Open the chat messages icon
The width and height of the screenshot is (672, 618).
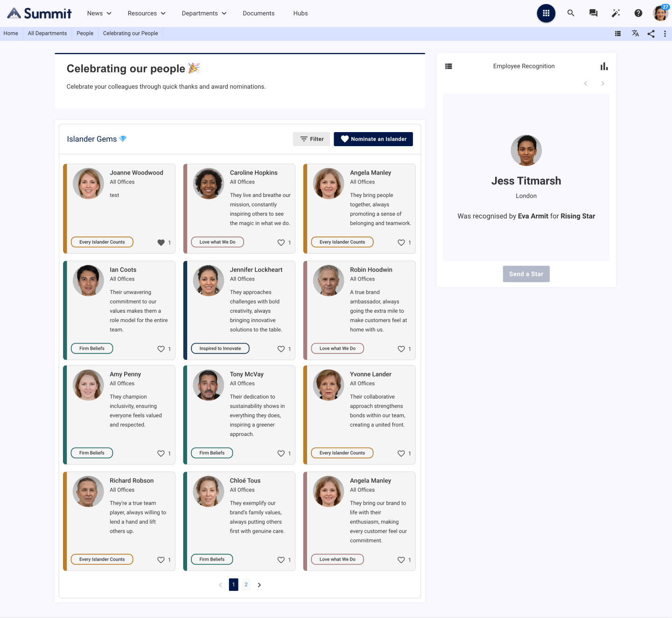click(x=593, y=13)
